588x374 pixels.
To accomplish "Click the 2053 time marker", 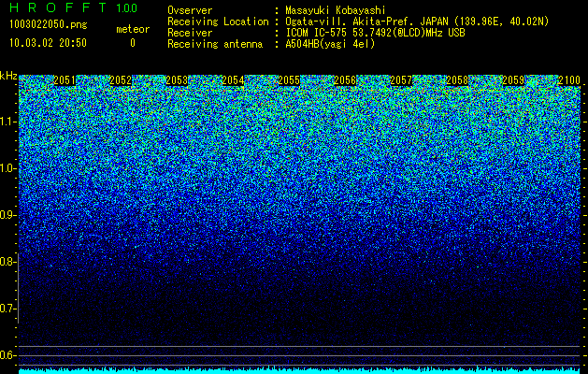I will [177, 80].
